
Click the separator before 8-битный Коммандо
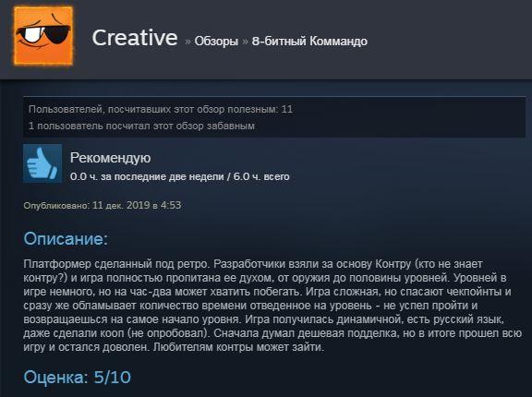point(245,42)
